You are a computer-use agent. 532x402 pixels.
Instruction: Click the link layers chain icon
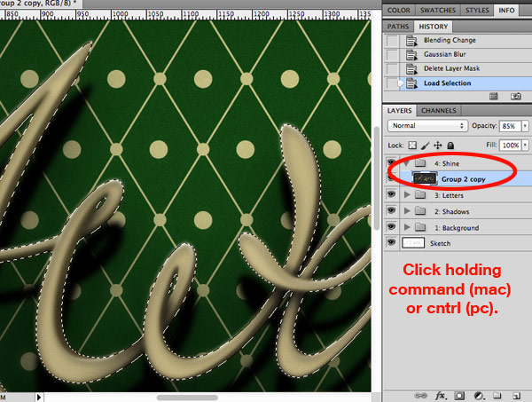[420, 396]
